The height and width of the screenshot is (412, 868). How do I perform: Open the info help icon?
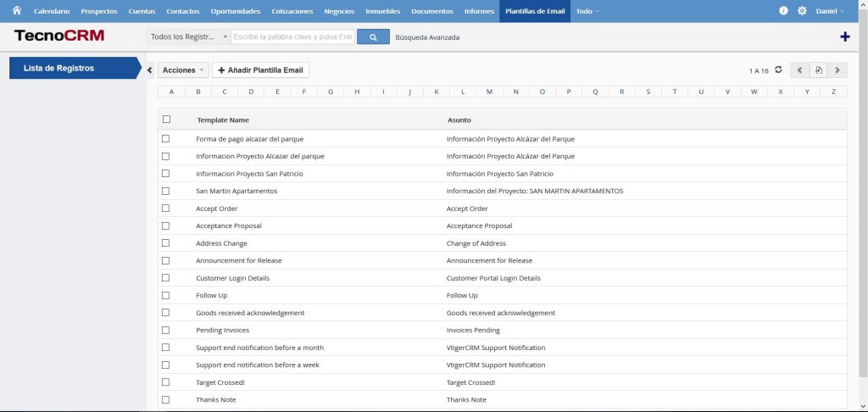783,11
